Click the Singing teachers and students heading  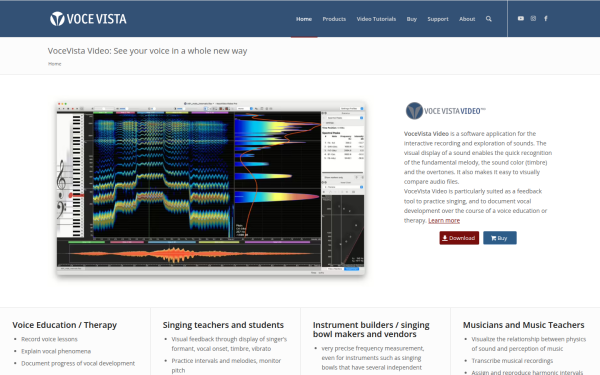[x=223, y=325]
